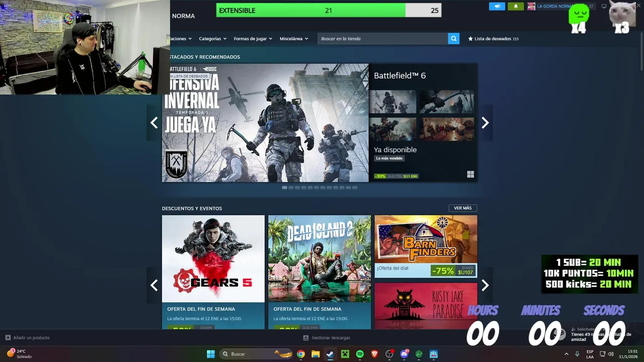Go to previous featured game slide
The height and width of the screenshot is (362, 644).
pyautogui.click(x=154, y=123)
